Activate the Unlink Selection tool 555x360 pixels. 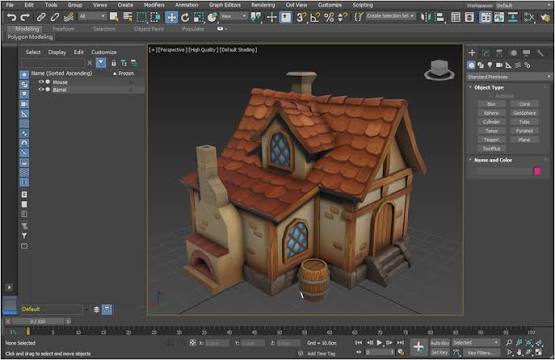(x=54, y=17)
